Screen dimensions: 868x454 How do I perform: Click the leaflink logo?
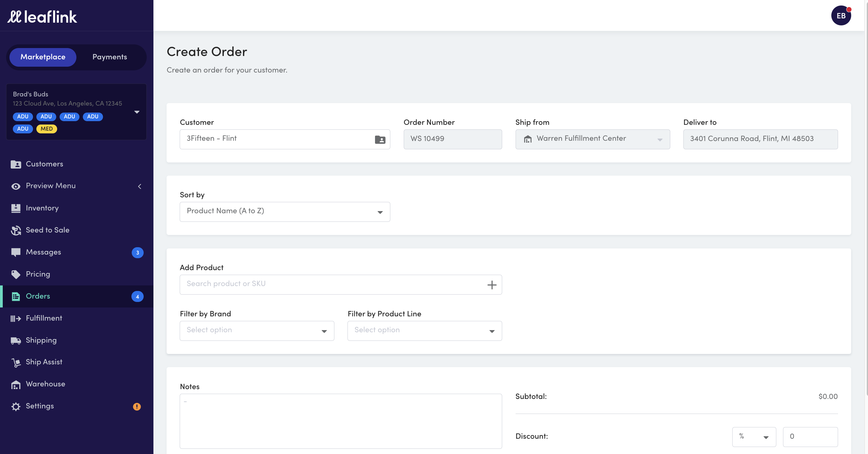(42, 17)
